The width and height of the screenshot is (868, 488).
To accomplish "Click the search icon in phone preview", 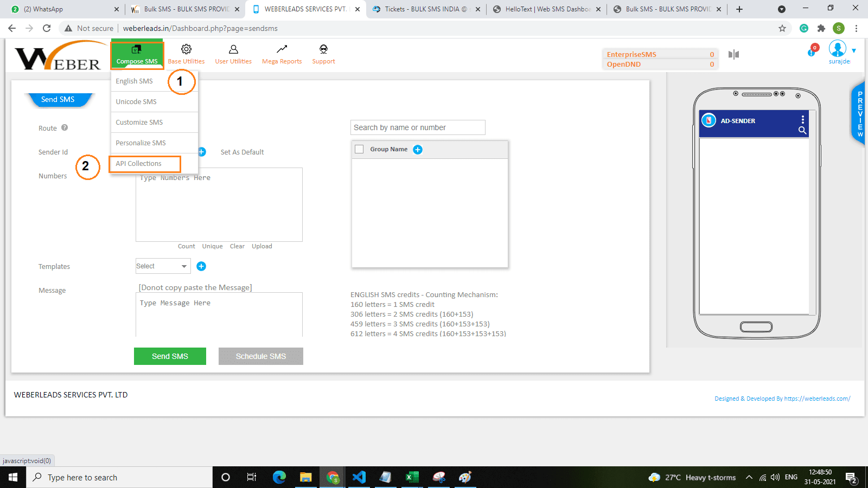I will (802, 130).
